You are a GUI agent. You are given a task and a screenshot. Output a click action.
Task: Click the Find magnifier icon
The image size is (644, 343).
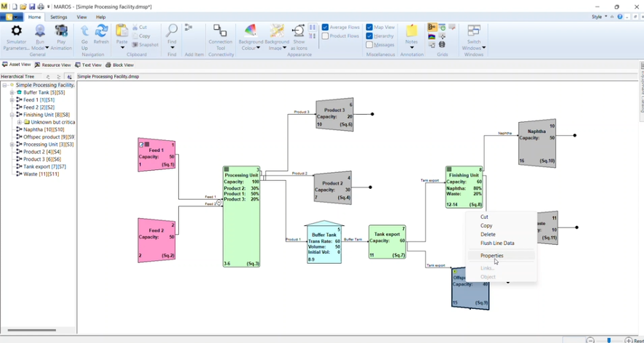pos(172,31)
